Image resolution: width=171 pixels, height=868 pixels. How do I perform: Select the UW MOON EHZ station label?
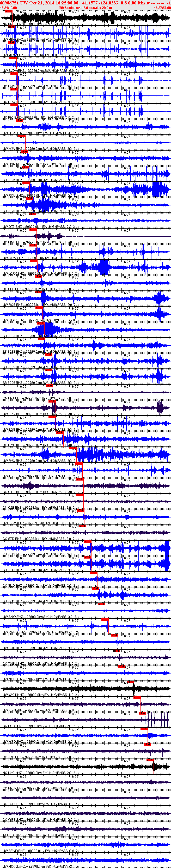41,866
